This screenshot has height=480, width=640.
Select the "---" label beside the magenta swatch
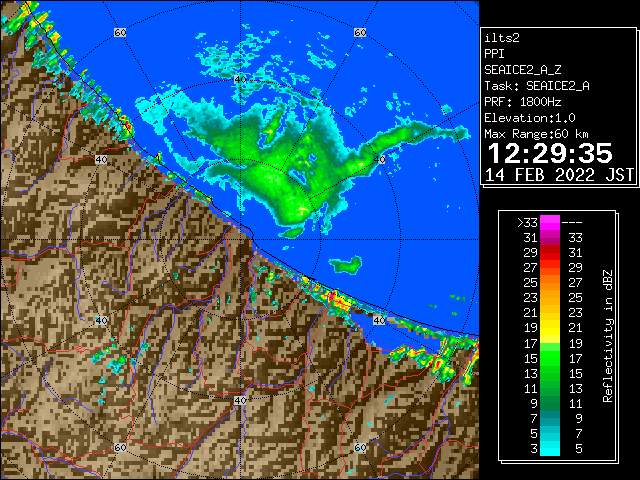(572, 223)
